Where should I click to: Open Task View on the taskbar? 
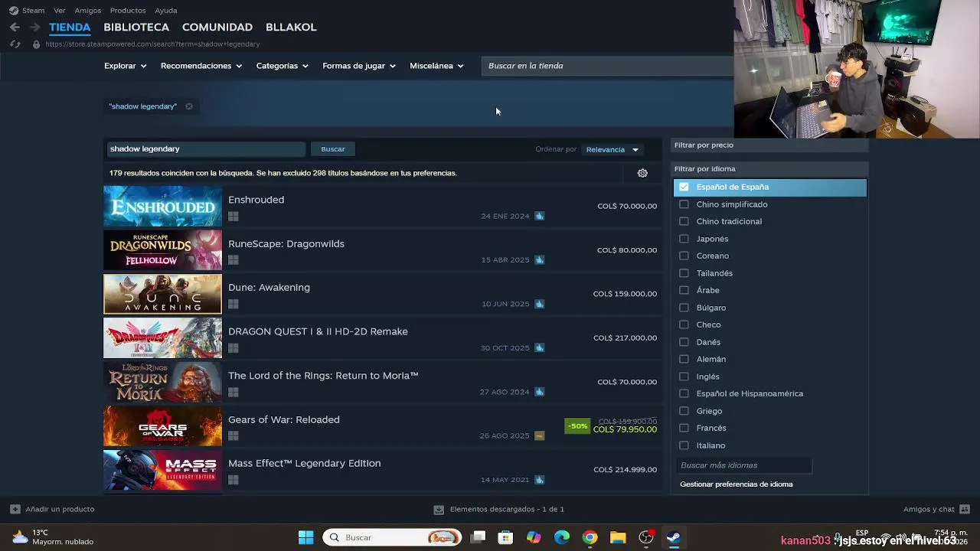[x=478, y=537]
